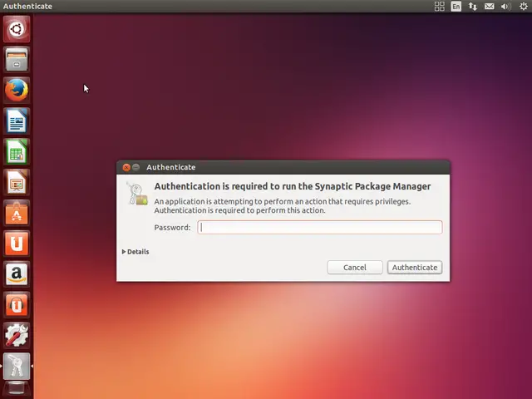Open LibreOffice Writer from the launcher
This screenshot has height=399, width=532.
coord(17,121)
